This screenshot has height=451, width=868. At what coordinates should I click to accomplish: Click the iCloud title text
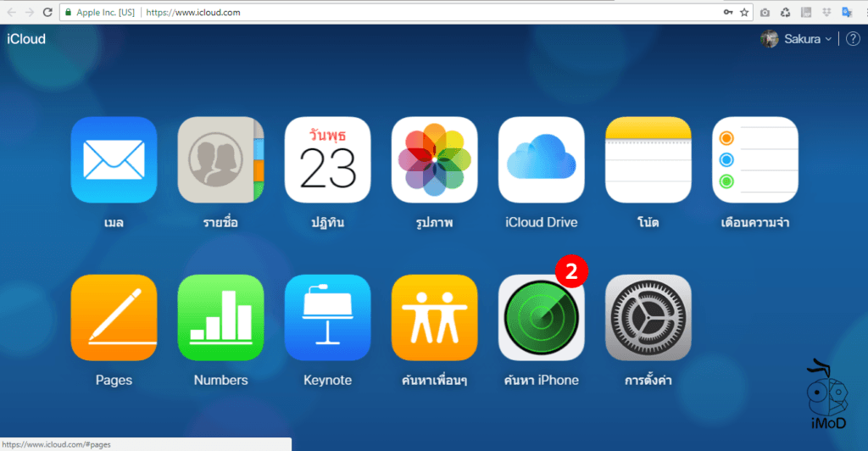[26, 39]
